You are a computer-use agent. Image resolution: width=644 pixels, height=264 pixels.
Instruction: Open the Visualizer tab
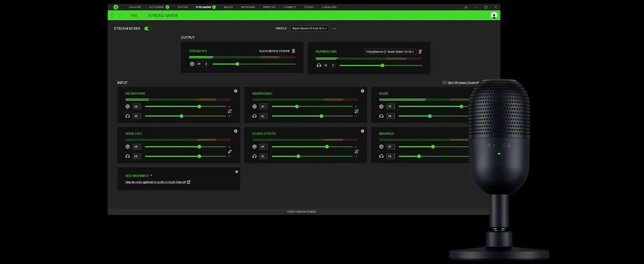click(329, 7)
